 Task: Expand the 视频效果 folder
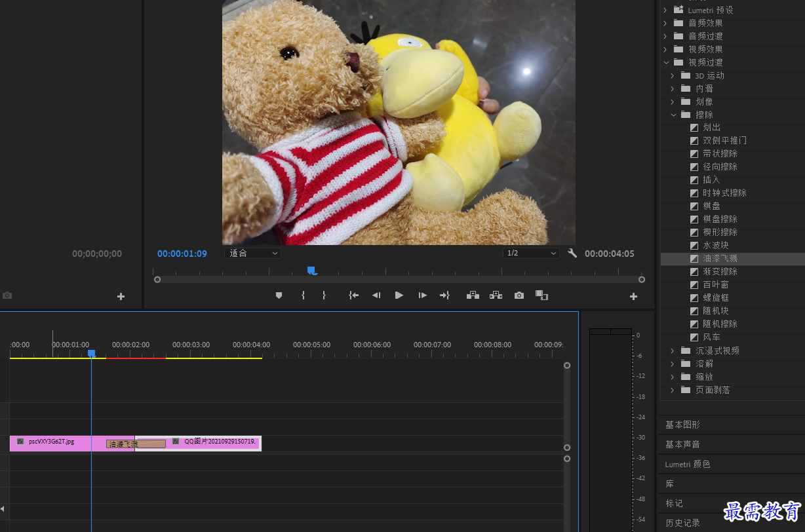665,49
